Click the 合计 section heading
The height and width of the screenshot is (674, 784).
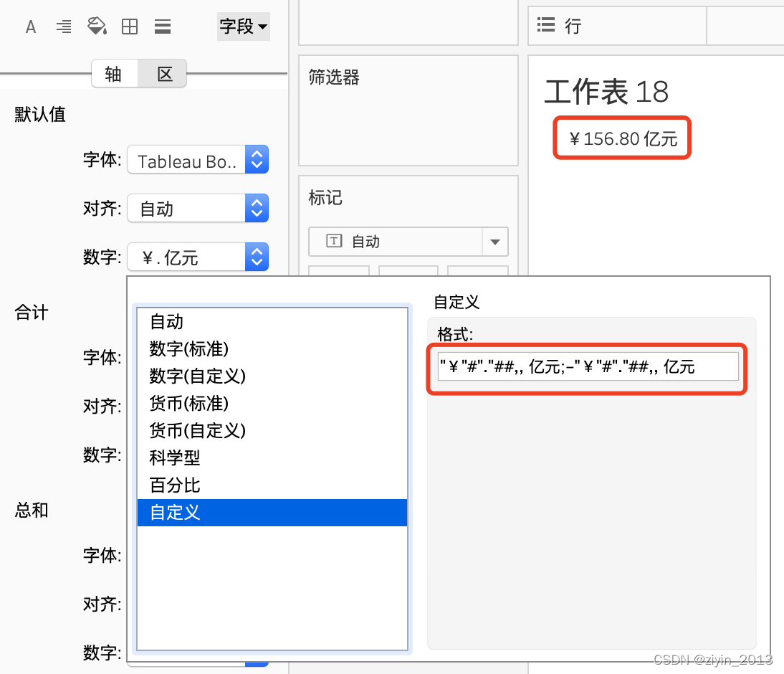[32, 312]
